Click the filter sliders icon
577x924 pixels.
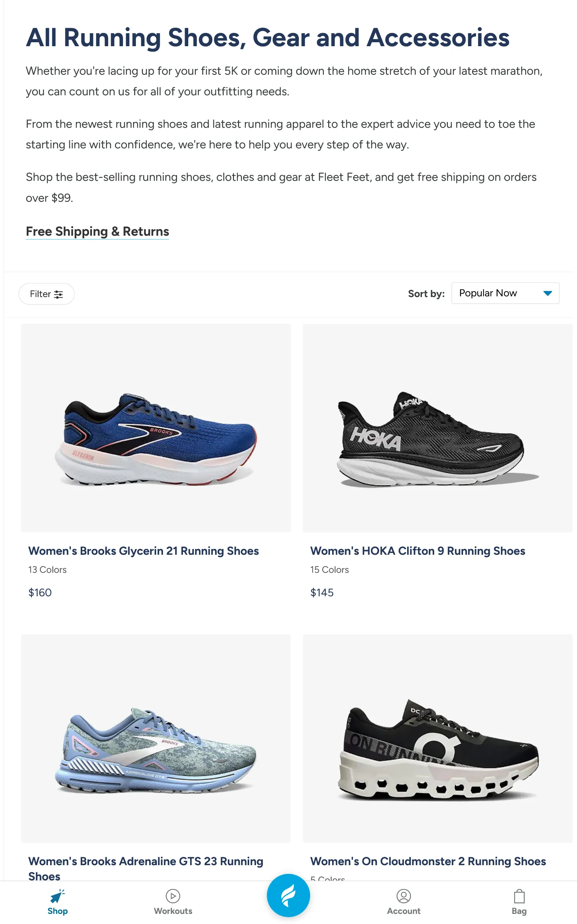click(58, 294)
